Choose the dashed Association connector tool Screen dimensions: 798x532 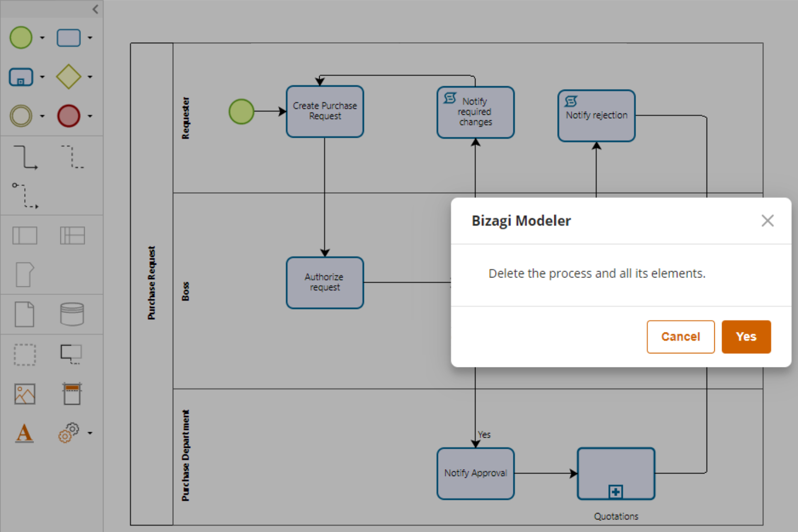(x=73, y=157)
